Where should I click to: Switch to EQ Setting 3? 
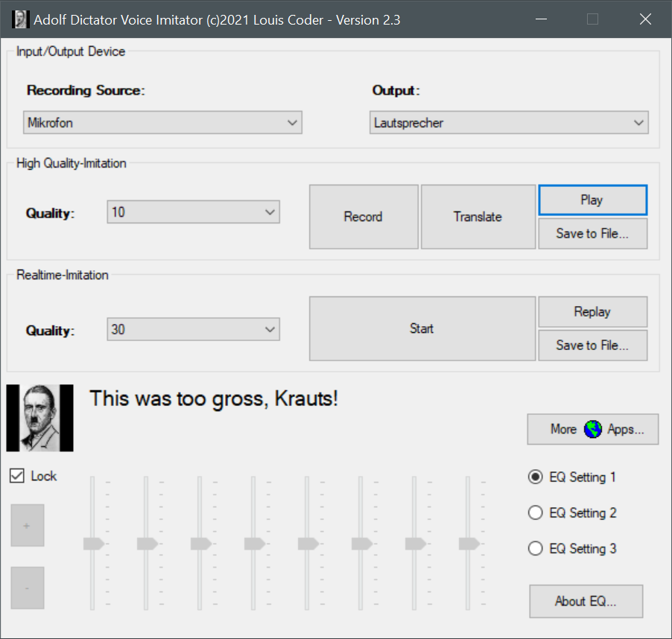(535, 549)
